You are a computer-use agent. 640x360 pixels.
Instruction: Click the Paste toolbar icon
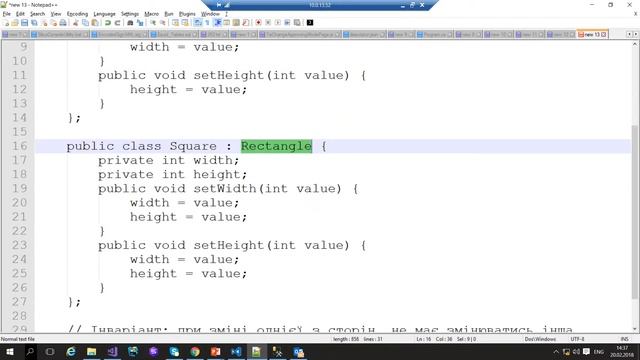tap(95, 23)
